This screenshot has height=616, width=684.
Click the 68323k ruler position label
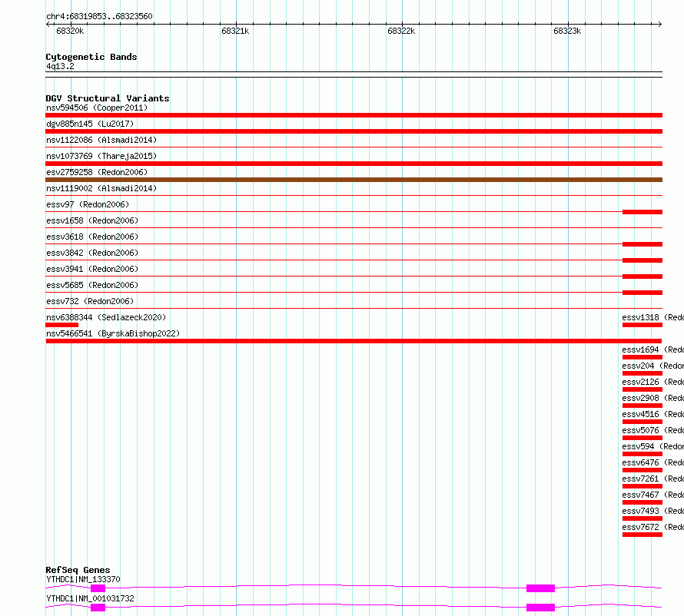567,31
